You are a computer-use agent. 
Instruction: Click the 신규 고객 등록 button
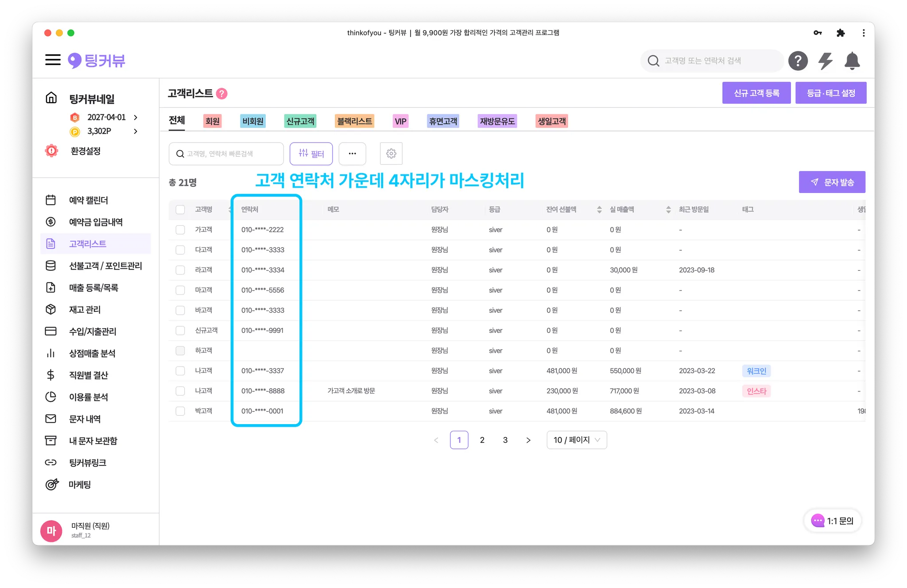[x=756, y=93]
